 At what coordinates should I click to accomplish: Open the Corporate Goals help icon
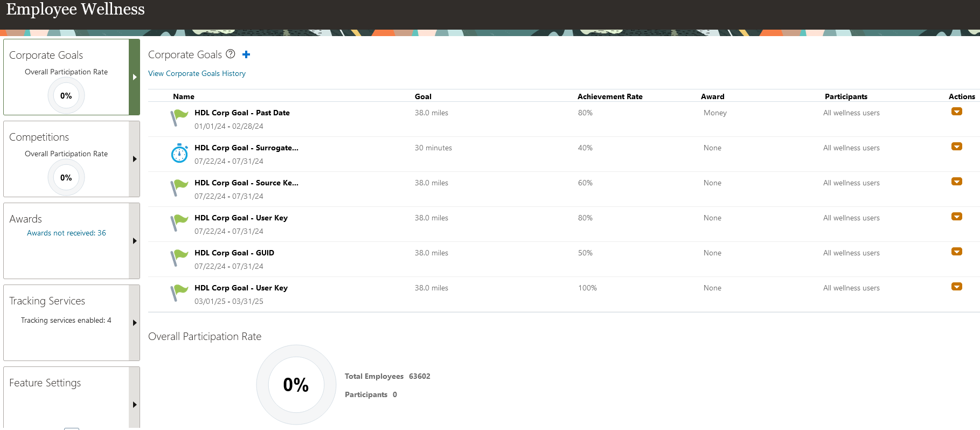click(231, 54)
